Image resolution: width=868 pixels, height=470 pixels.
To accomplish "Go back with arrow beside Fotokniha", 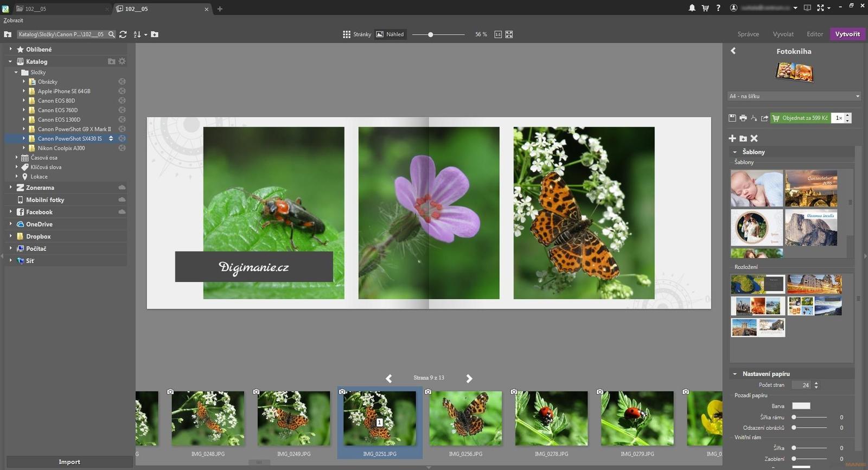I will (x=733, y=51).
